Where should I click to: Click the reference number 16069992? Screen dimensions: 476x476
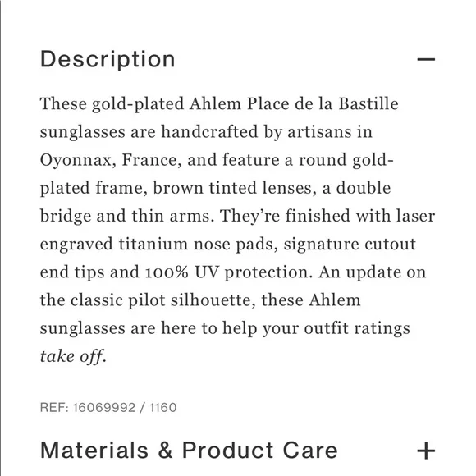click(104, 407)
